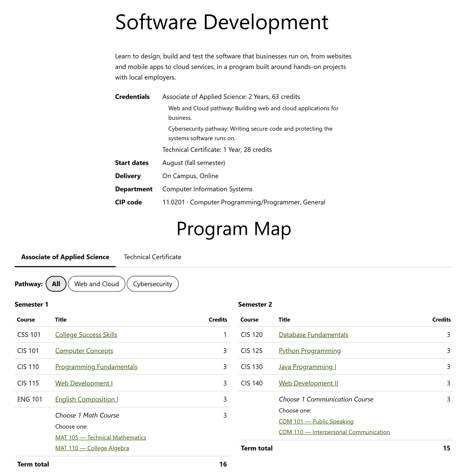Click the Semester 1 term total of 16
Screen dimensions: 468x476
click(x=223, y=464)
